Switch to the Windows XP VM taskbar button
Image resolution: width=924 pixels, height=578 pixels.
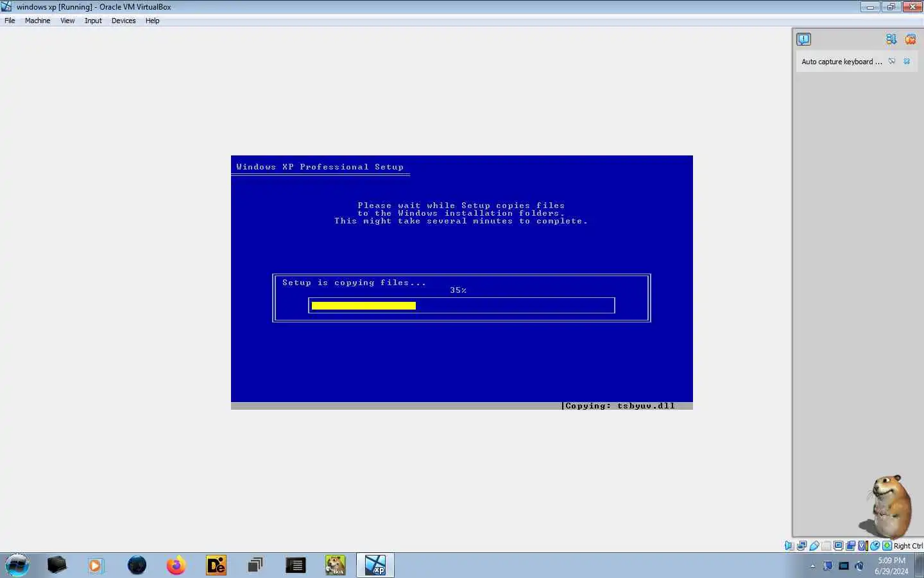coord(375,565)
